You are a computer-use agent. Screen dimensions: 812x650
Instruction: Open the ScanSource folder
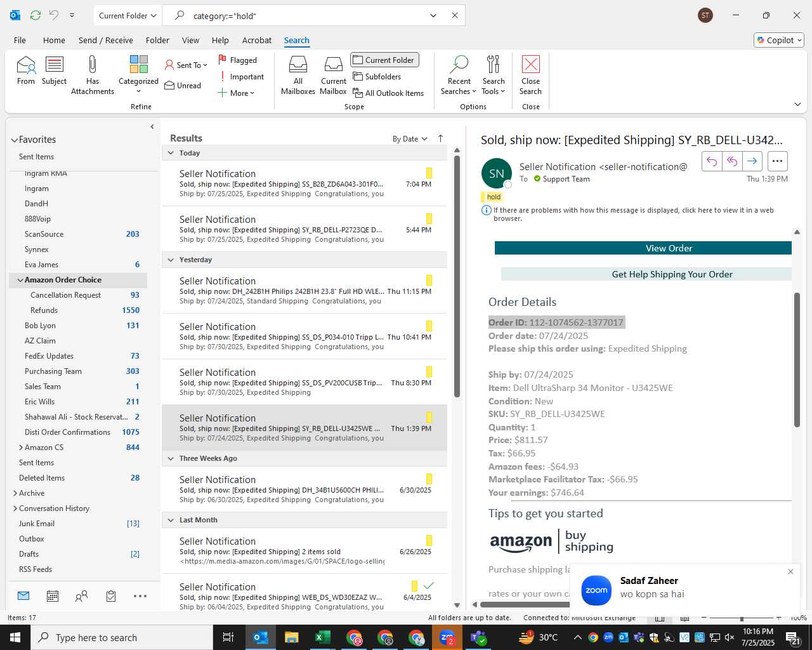(x=79, y=234)
